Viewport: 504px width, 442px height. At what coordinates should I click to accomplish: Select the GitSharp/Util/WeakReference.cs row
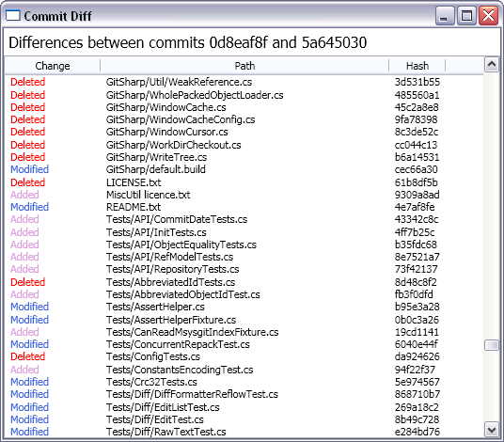click(244, 82)
